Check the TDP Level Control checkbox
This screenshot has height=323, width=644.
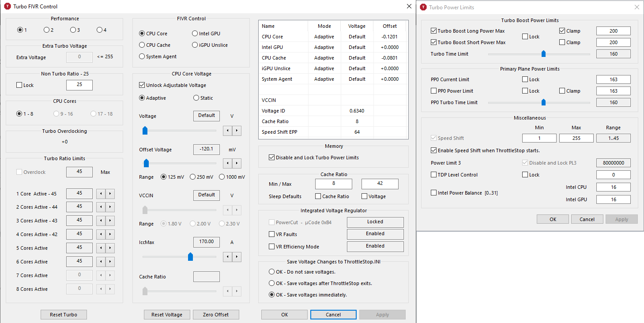tap(433, 175)
